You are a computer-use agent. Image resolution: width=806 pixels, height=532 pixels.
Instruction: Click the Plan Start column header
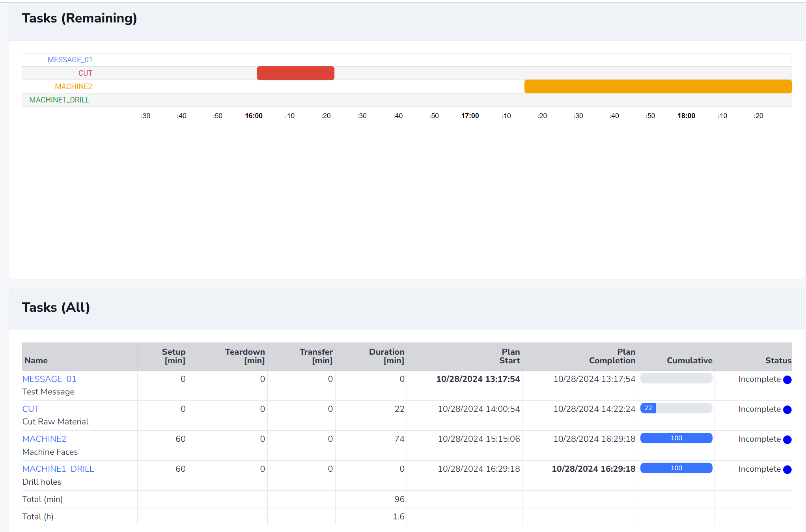tap(509, 356)
